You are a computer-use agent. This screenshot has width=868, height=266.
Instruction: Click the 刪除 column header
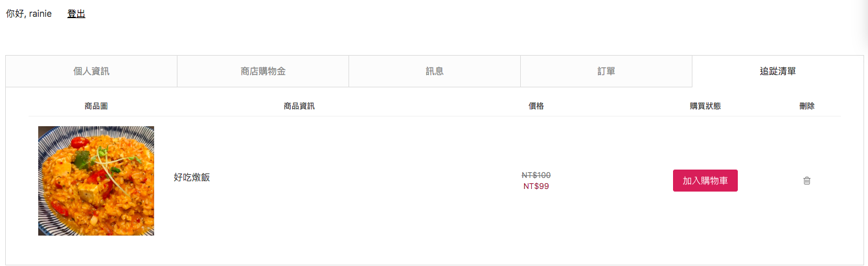pyautogui.click(x=806, y=106)
